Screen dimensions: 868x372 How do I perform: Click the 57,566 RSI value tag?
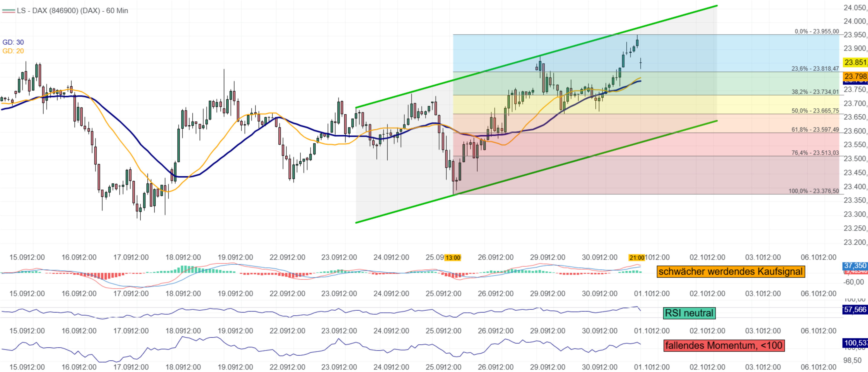pos(855,310)
